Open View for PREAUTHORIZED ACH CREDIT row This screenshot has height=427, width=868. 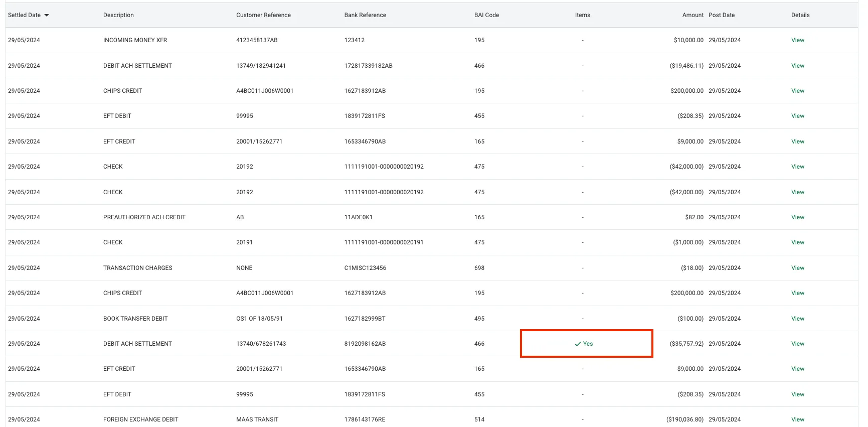point(798,217)
